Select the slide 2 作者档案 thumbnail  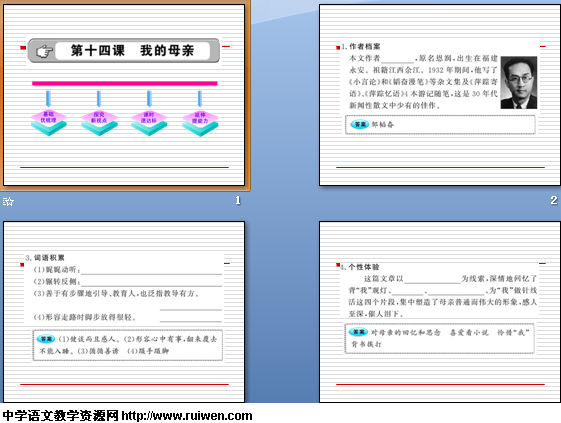click(x=440, y=95)
